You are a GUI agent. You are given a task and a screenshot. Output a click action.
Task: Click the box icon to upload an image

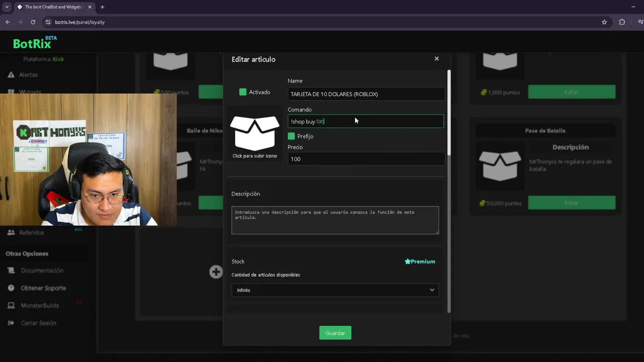pyautogui.click(x=255, y=133)
